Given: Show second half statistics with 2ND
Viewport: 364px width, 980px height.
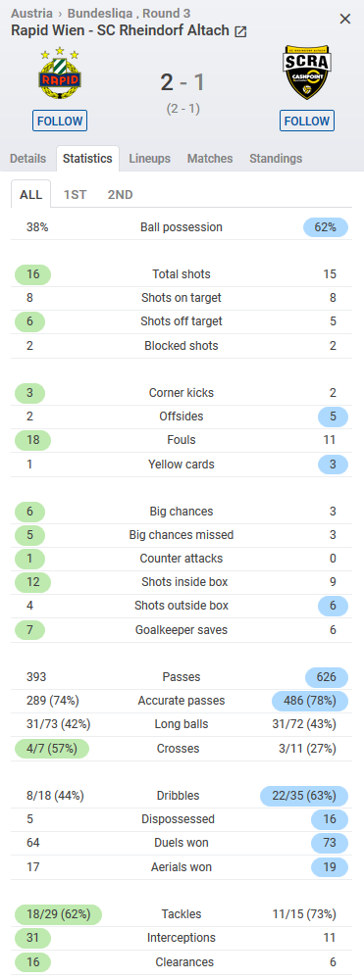Looking at the screenshot, I should tap(120, 194).
